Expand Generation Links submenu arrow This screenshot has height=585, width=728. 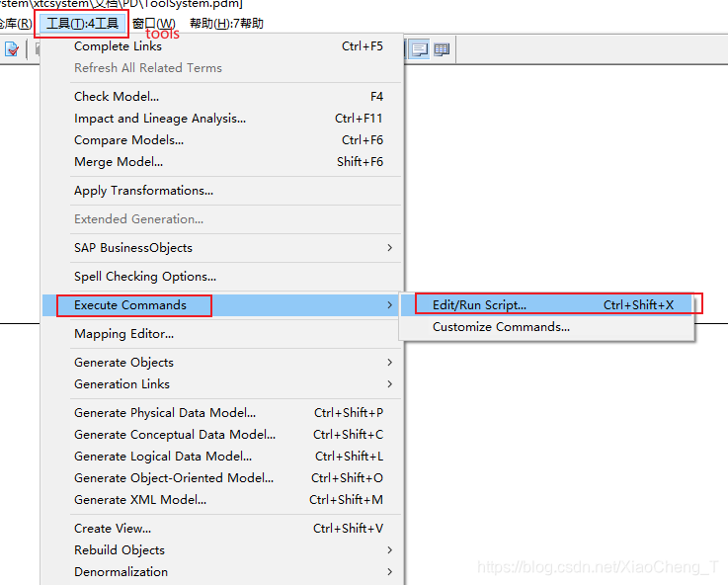coord(389,384)
